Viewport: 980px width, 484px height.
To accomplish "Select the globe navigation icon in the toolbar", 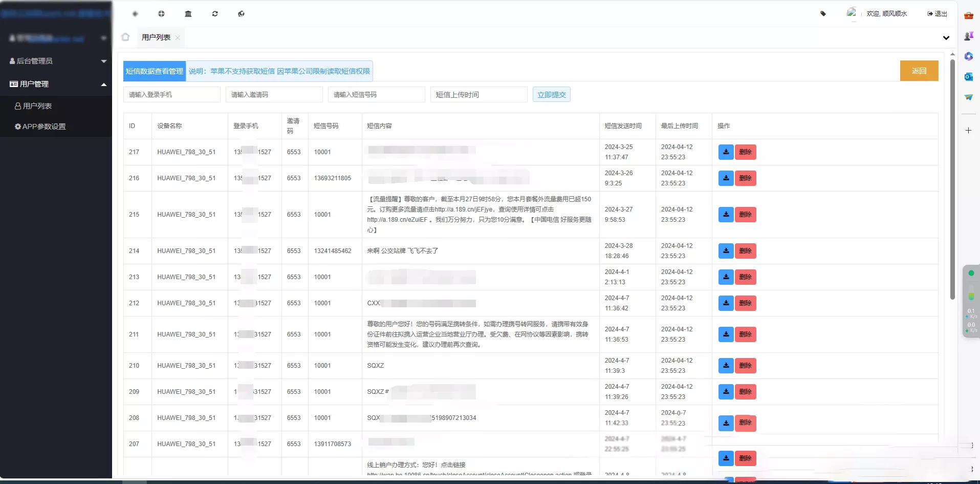I will tap(161, 14).
